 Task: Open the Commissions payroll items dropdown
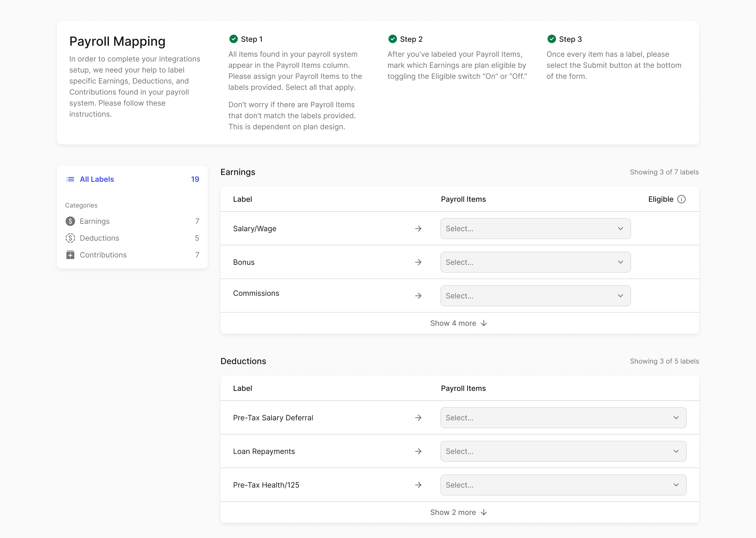point(535,296)
